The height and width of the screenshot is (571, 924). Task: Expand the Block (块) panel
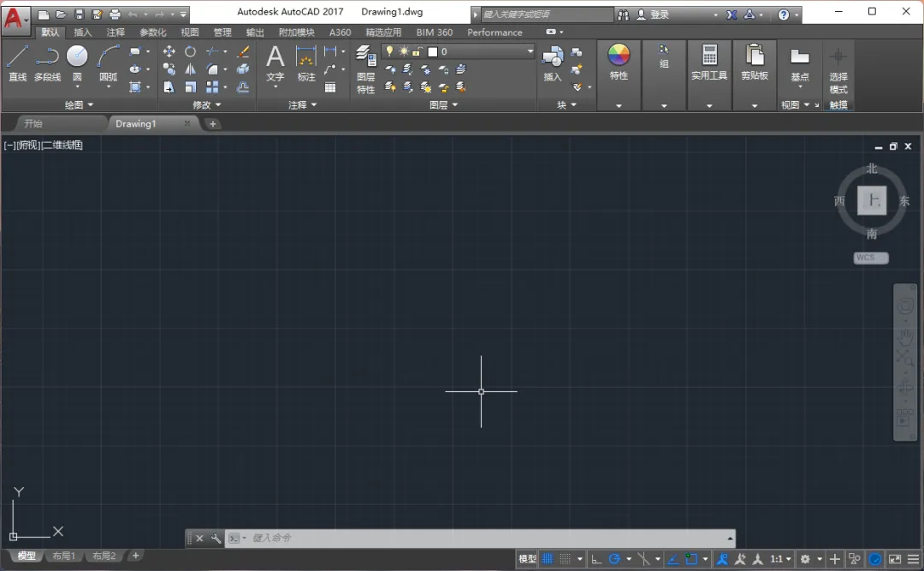(566, 105)
